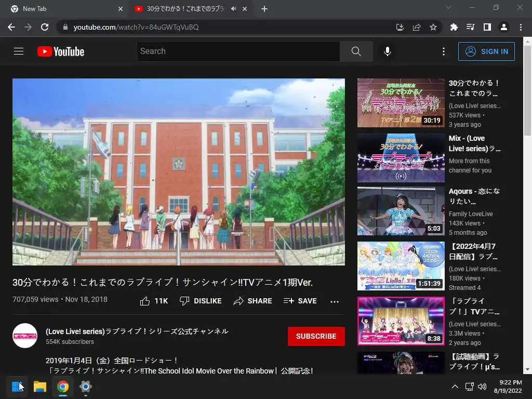Open the YouTube guide hamburger menu
The height and width of the screenshot is (399, 532).
coord(19,51)
